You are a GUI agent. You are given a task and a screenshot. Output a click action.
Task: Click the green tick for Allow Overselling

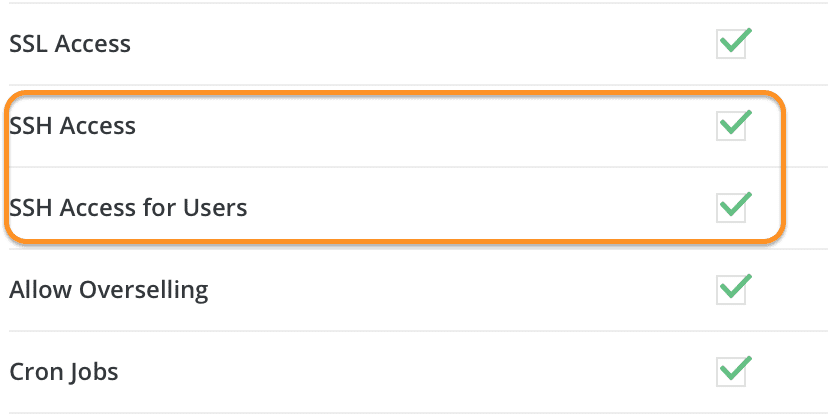tap(737, 287)
